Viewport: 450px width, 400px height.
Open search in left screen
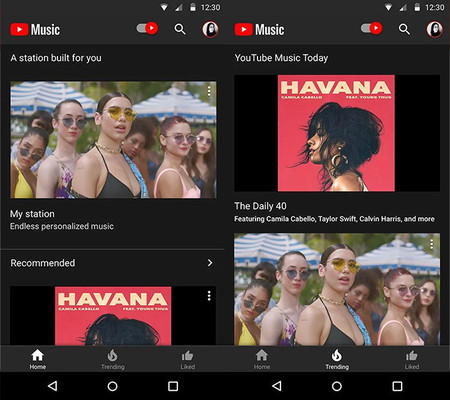coord(180,29)
